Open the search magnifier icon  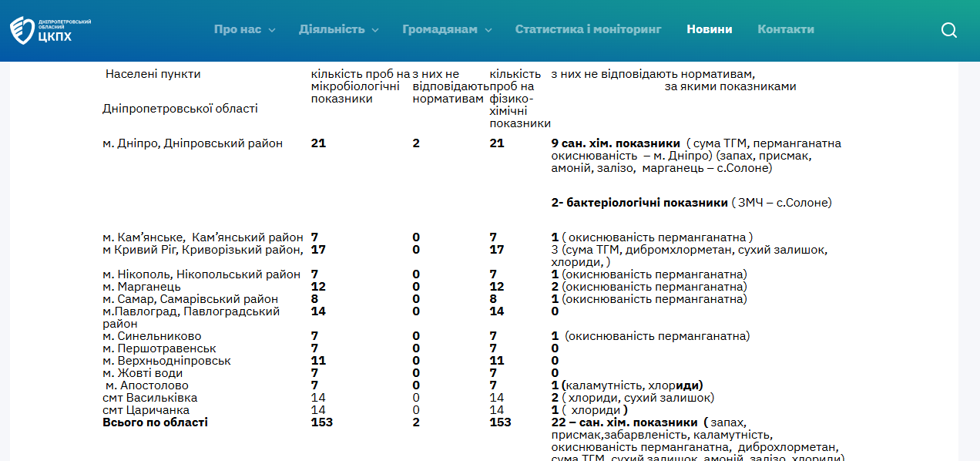tap(949, 30)
